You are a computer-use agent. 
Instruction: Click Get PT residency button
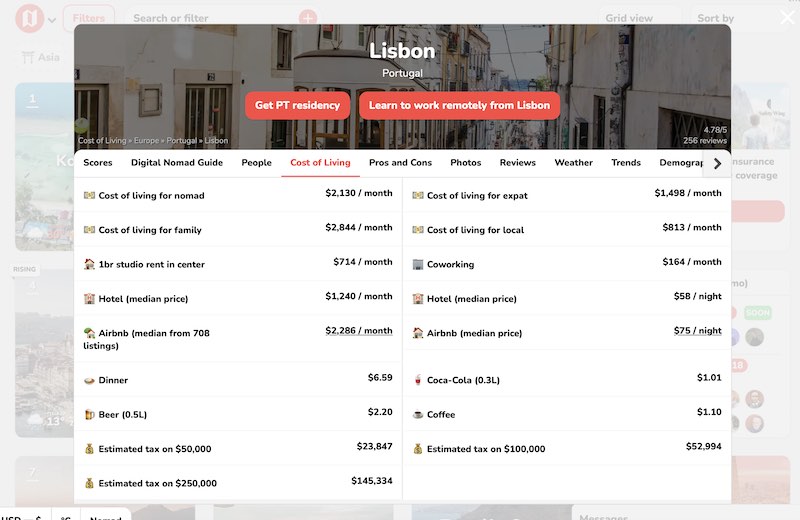(x=297, y=105)
